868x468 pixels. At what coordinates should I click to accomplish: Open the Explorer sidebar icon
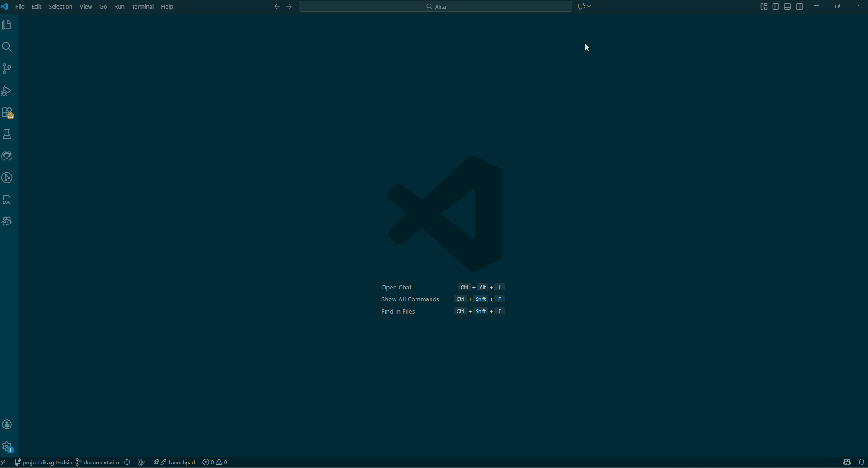(7, 25)
